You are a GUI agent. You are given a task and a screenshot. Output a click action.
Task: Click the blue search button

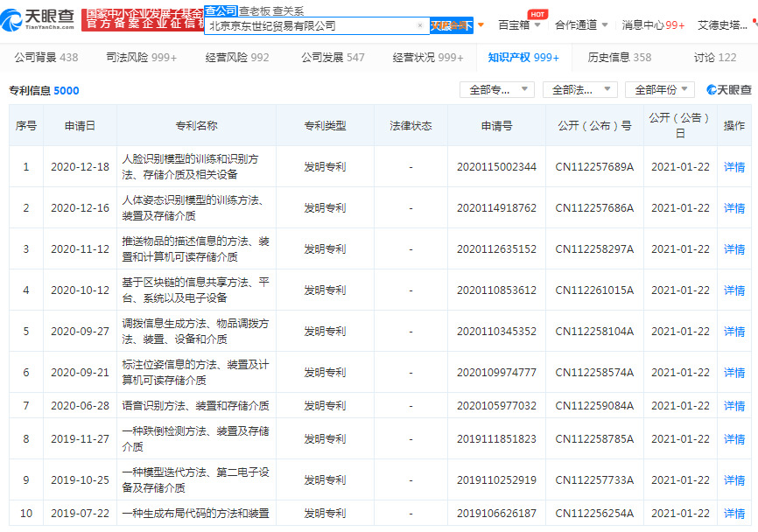[x=451, y=25]
